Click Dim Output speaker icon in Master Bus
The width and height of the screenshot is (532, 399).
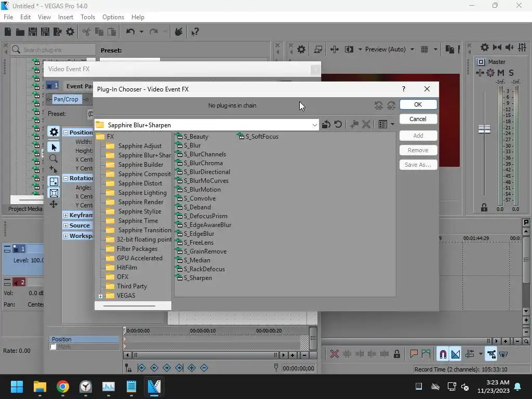pyautogui.click(x=510, y=47)
